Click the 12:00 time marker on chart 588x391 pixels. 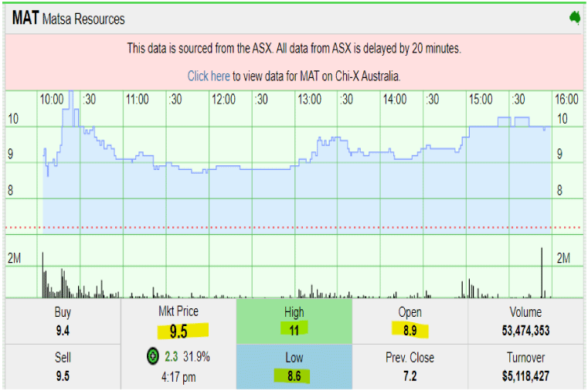click(x=223, y=99)
